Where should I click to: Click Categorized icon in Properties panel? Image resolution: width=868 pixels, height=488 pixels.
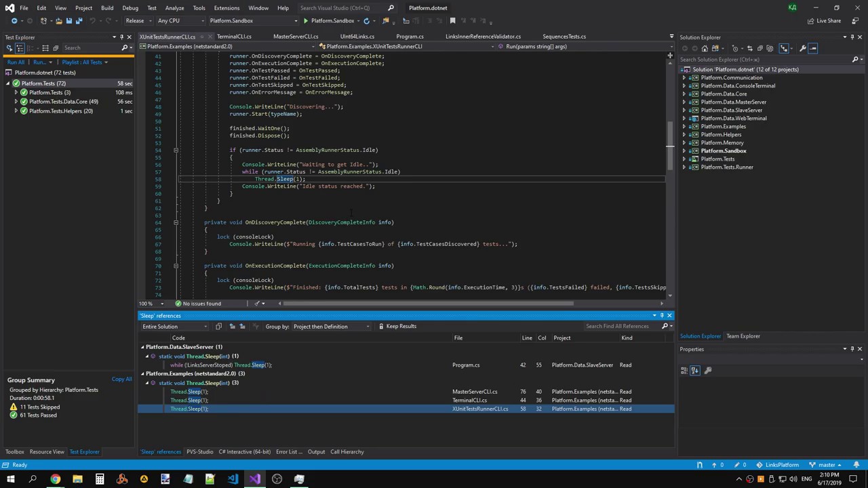pyautogui.click(x=684, y=371)
